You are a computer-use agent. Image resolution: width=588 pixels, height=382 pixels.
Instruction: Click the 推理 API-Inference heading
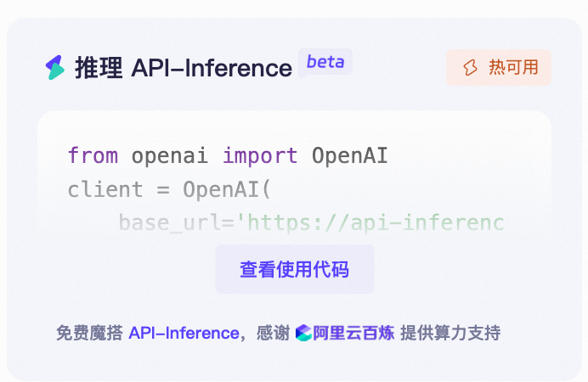[x=184, y=68]
